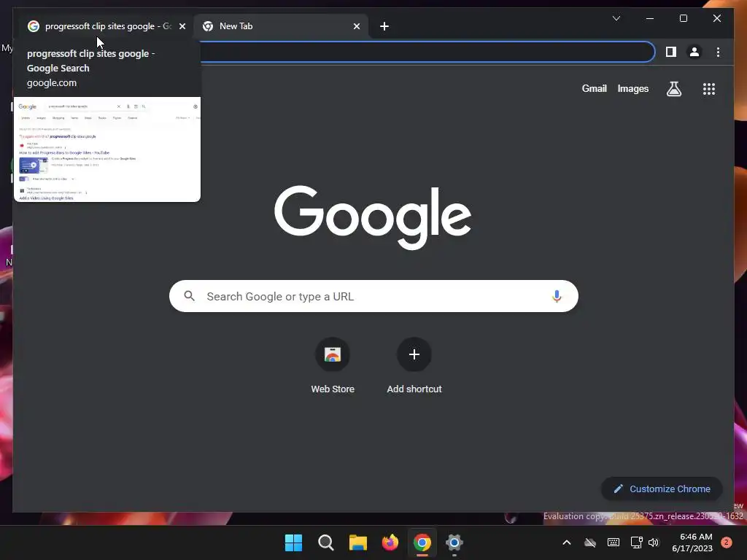
Task: Start voice search with microphone icon
Action: pyautogui.click(x=557, y=296)
